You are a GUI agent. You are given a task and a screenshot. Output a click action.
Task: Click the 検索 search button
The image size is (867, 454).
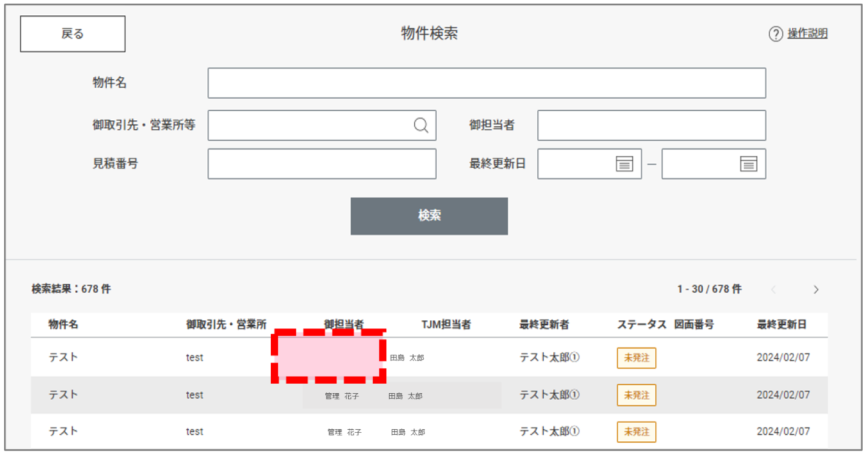tap(429, 216)
